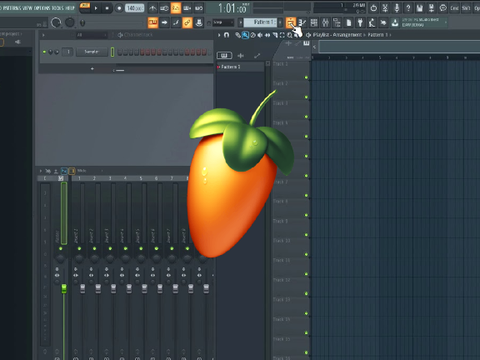
Task: Toggle Pattern/Song mode switch
Action: pyautogui.click(x=85, y=8)
